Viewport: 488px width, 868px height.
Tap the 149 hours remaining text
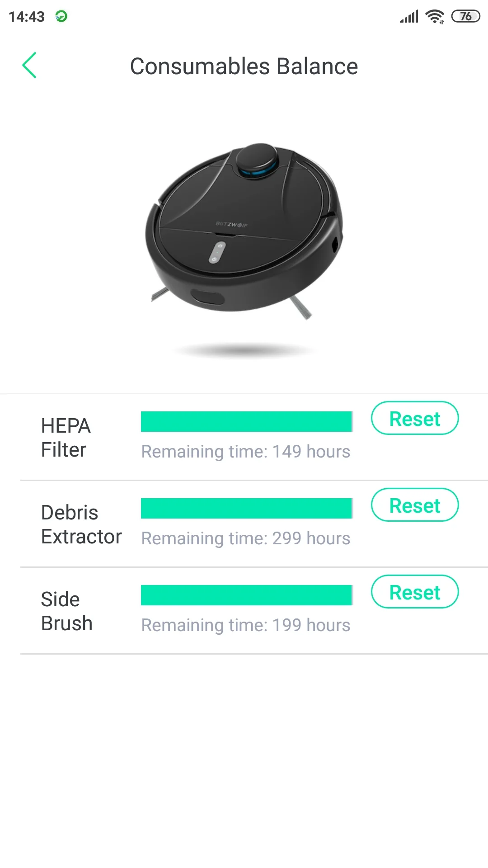(x=246, y=452)
